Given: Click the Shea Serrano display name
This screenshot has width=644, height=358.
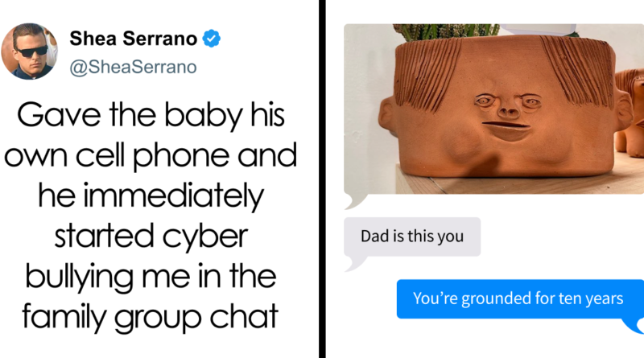Looking at the screenshot, I should coord(134,39).
